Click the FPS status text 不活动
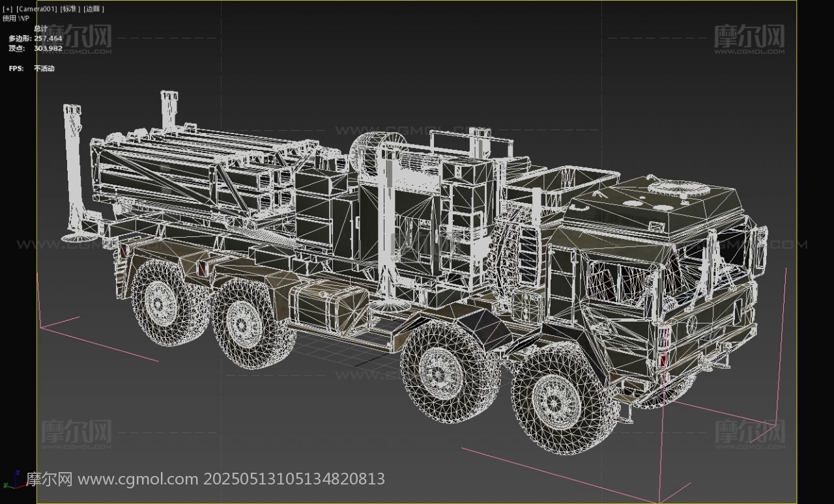Screen dimensions: 834x504 coord(44,68)
